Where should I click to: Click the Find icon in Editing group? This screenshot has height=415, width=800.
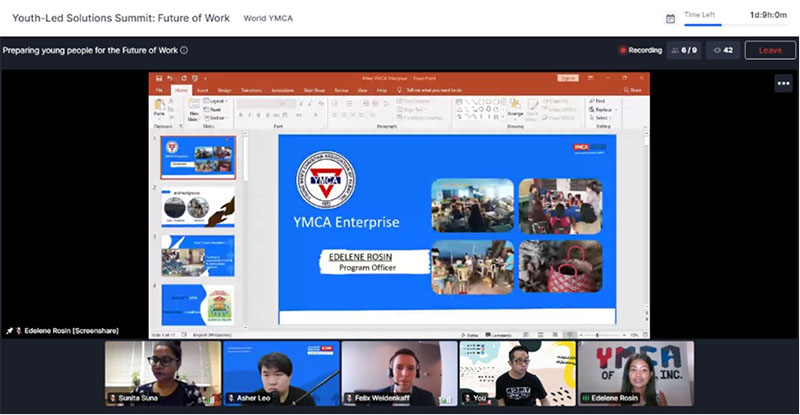tap(597, 101)
